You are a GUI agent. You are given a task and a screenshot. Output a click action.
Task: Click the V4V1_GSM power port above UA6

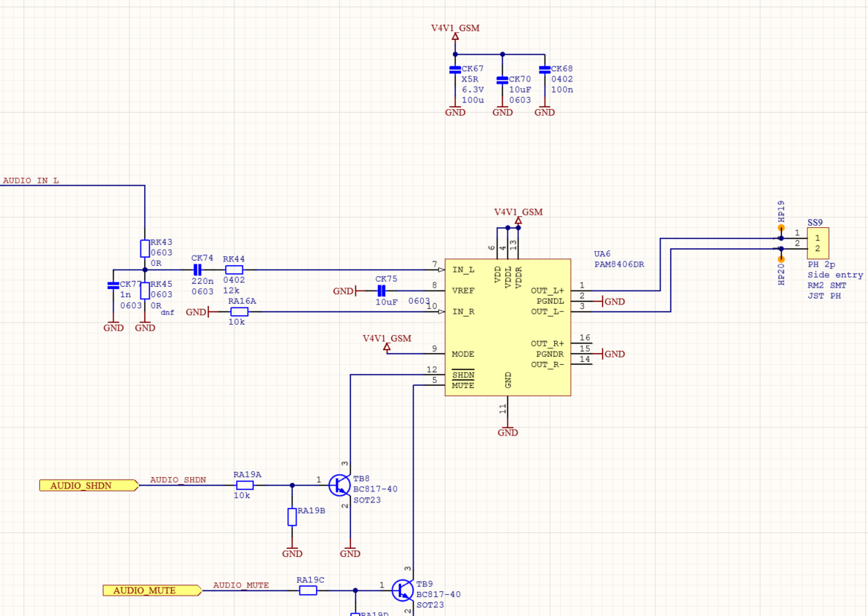(518, 216)
